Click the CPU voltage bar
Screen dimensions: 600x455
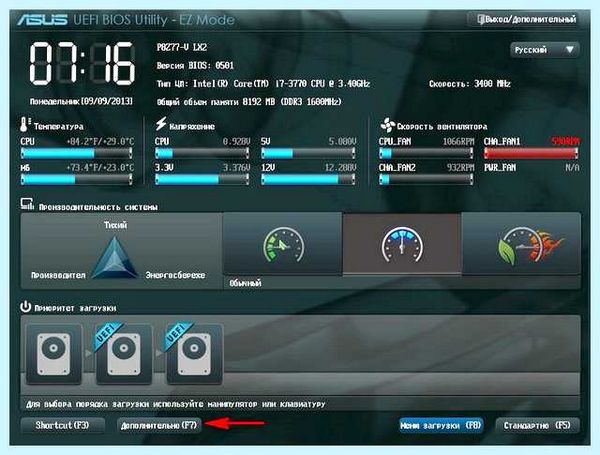202,154
